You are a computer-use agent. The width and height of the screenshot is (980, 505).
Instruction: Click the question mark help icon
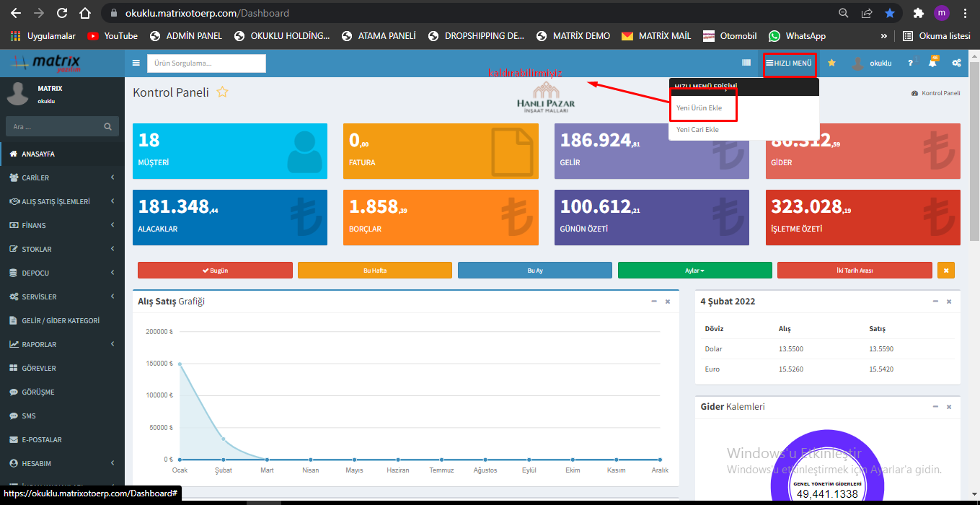(910, 63)
